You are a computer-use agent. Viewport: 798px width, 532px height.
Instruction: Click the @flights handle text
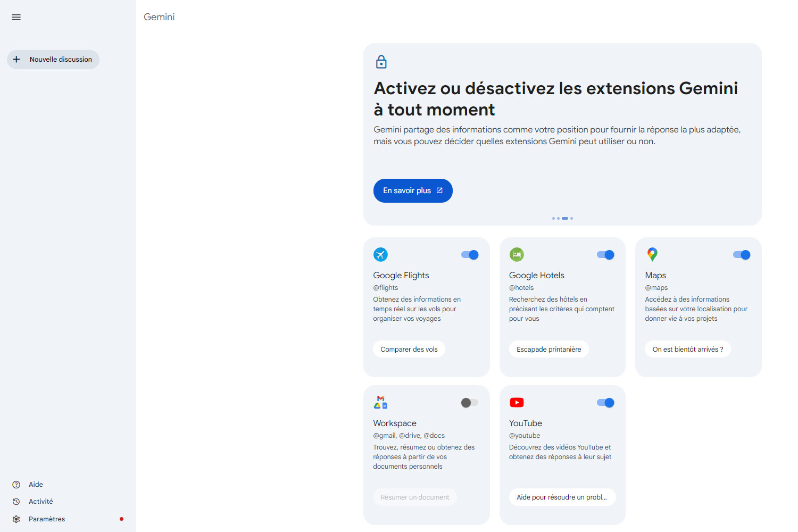coord(386,288)
